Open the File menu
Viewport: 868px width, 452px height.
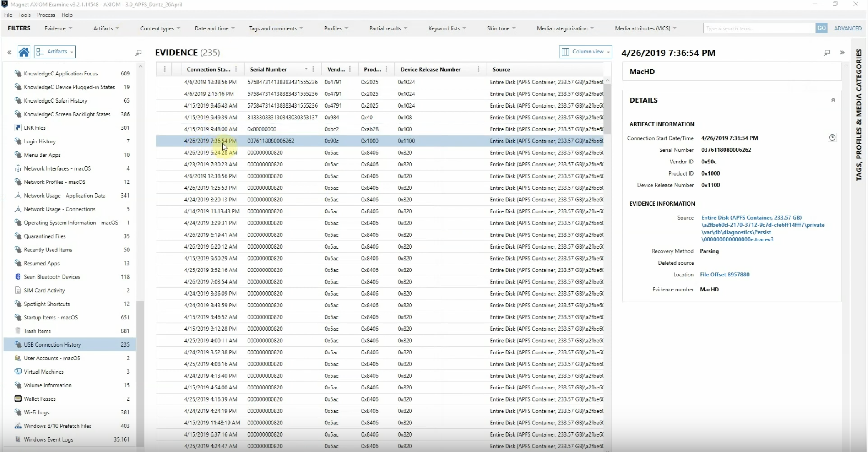click(x=8, y=15)
